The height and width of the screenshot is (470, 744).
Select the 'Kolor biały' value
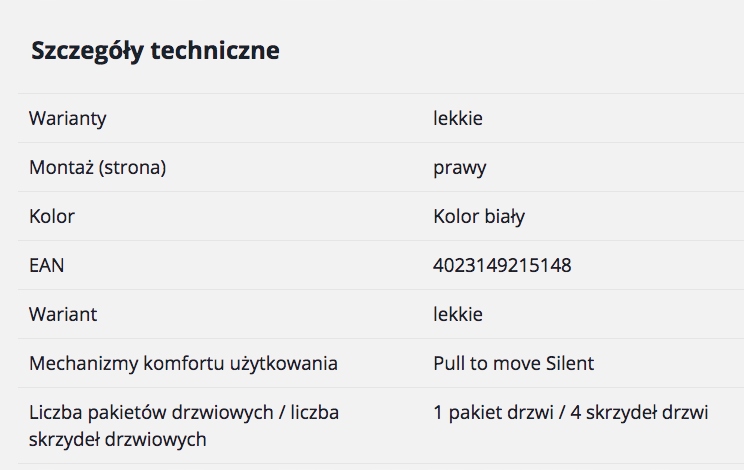click(479, 216)
